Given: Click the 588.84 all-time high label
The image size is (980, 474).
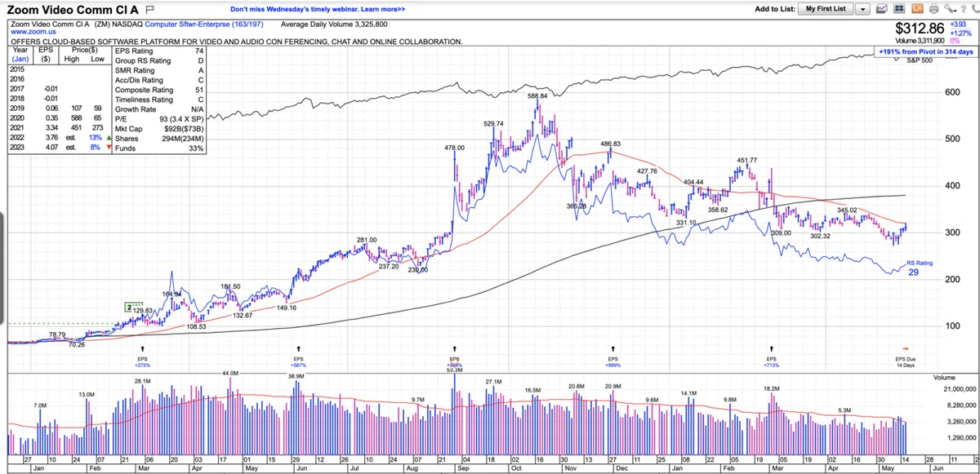Looking at the screenshot, I should [x=537, y=95].
